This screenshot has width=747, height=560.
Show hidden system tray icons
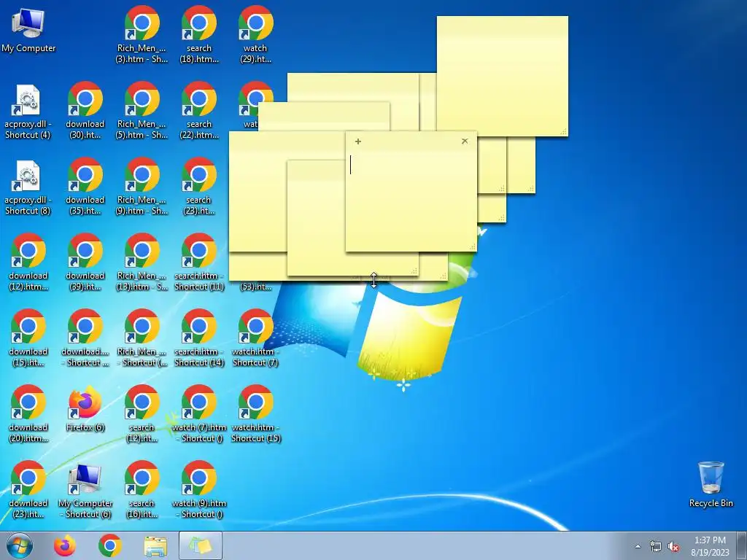[638, 546]
